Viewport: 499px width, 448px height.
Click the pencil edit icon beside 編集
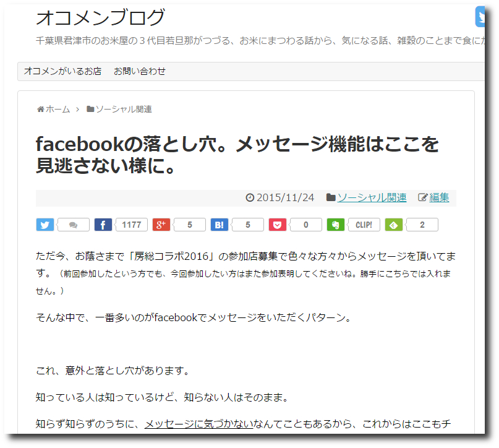(422, 197)
